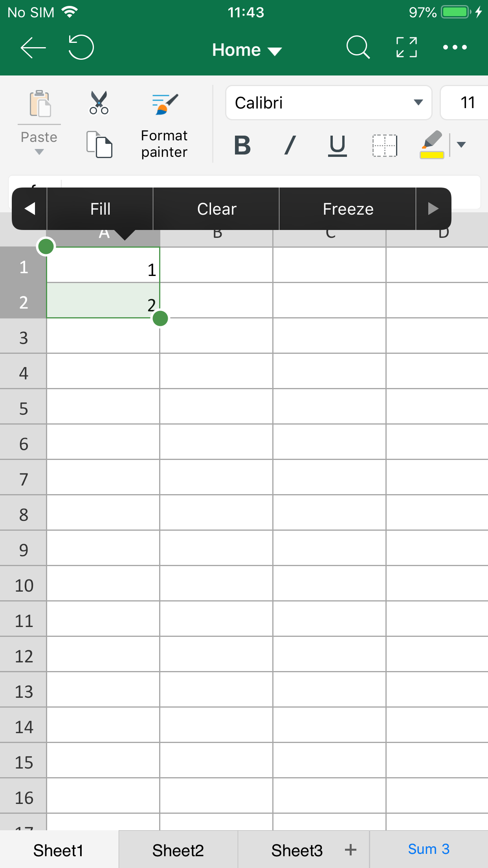Add a new sheet with the plus
The height and width of the screenshot is (868, 488).
click(350, 850)
